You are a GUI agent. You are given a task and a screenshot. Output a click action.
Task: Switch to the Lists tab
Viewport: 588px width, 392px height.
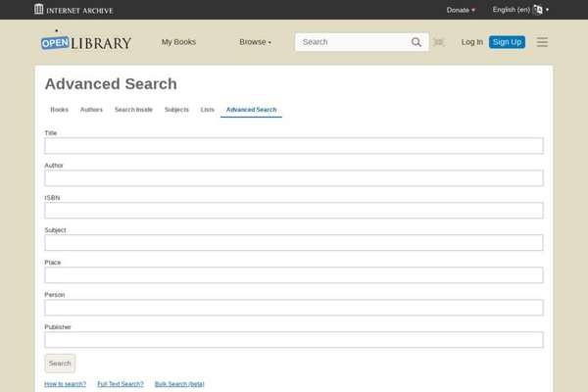click(207, 110)
